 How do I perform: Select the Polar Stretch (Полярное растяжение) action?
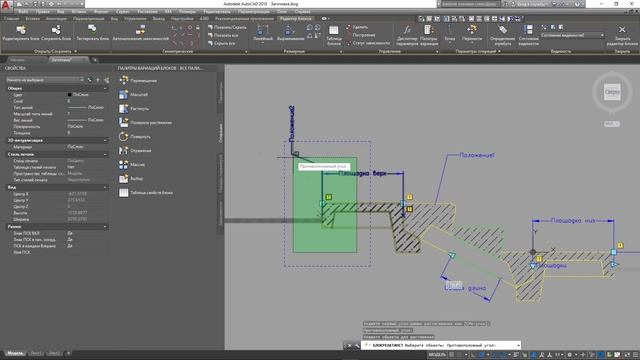(145, 122)
